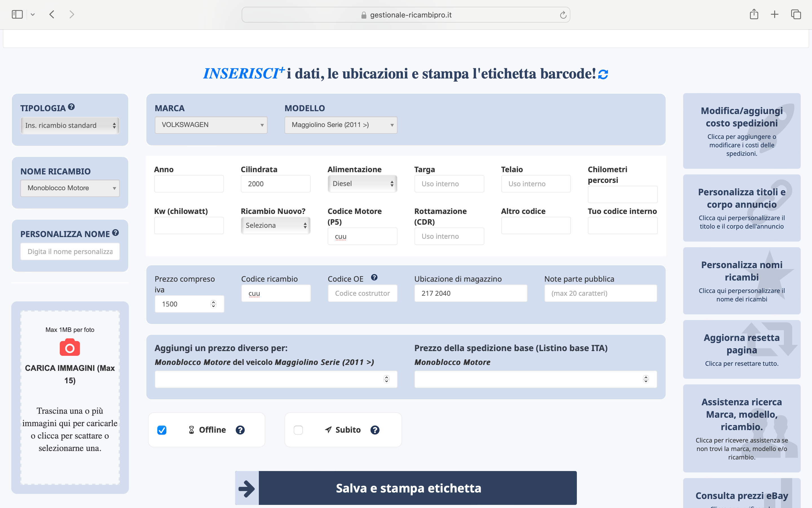Viewport: 812px width, 508px height.
Task: Toggle the Safari sidebar icon
Action: click(x=17, y=14)
